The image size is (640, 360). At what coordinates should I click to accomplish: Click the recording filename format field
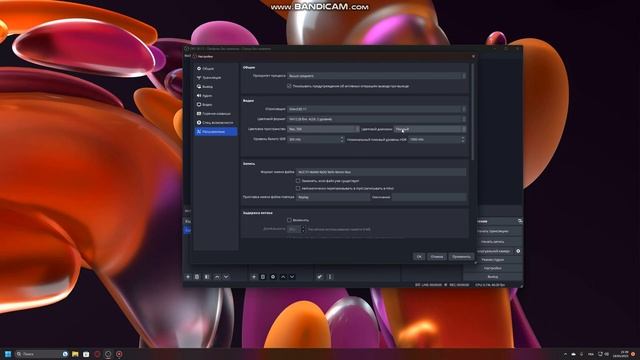381,172
